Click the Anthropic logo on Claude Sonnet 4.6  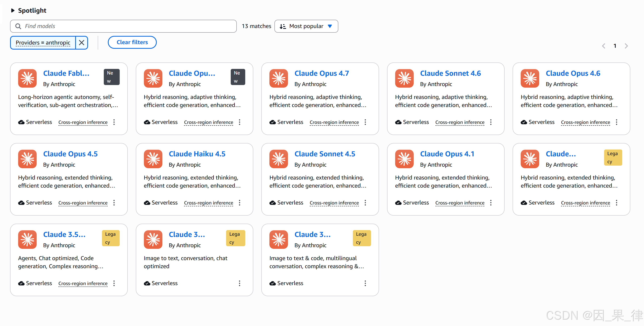[x=404, y=78]
